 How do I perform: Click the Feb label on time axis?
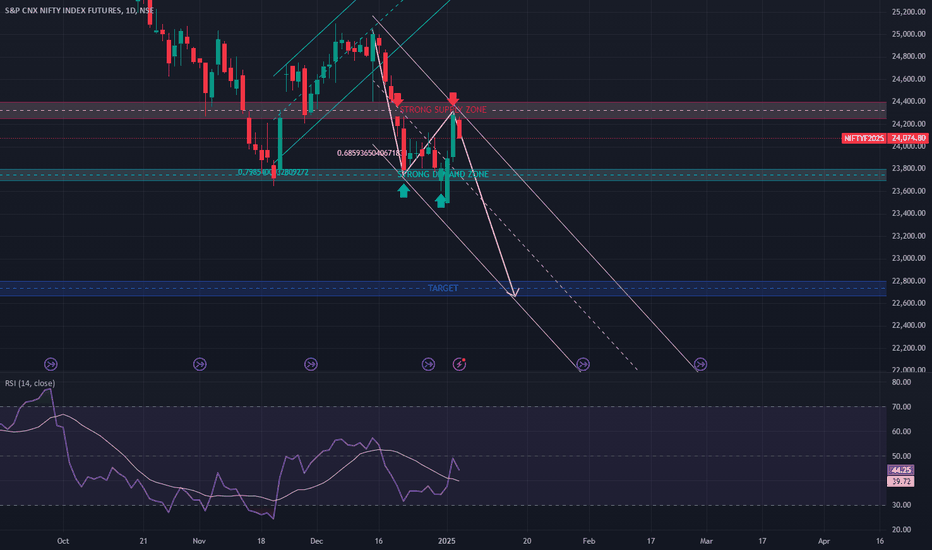coord(588,541)
